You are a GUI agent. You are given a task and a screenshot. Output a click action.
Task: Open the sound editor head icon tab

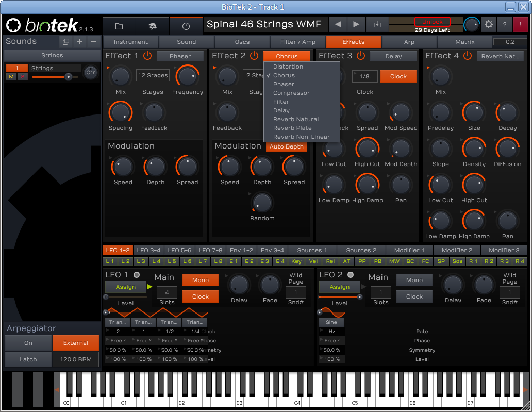point(153,26)
